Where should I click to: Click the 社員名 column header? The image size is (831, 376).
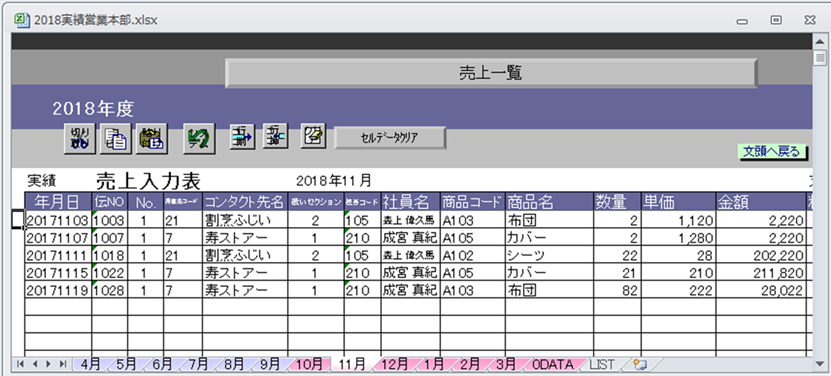point(410,202)
